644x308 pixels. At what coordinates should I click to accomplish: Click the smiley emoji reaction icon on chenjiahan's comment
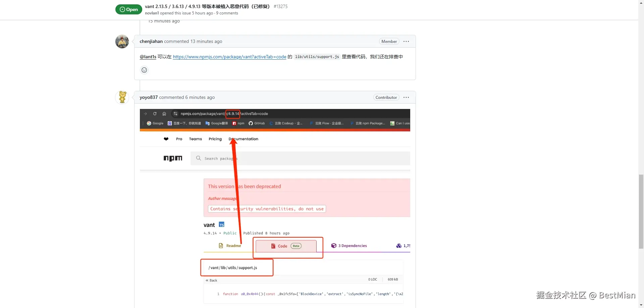coord(144,70)
